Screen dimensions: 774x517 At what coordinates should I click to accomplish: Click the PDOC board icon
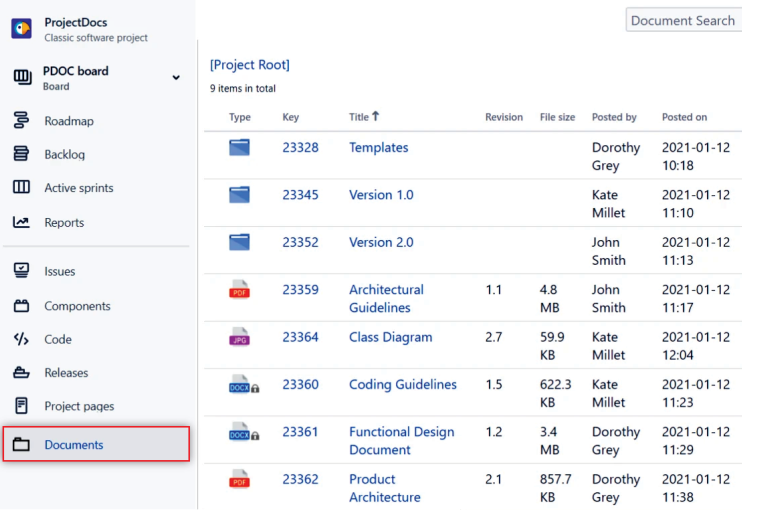[22, 77]
